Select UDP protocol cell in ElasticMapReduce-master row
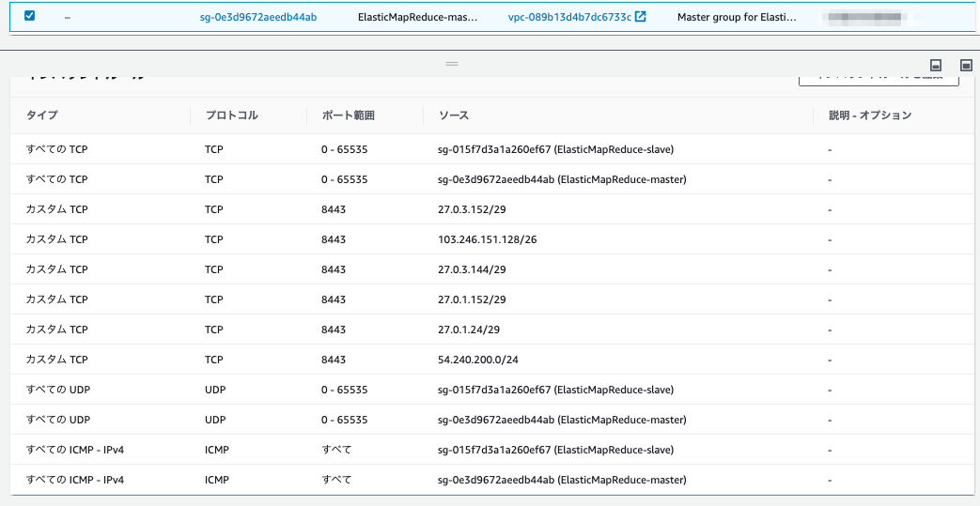Image resolution: width=980 pixels, height=506 pixels. point(215,420)
